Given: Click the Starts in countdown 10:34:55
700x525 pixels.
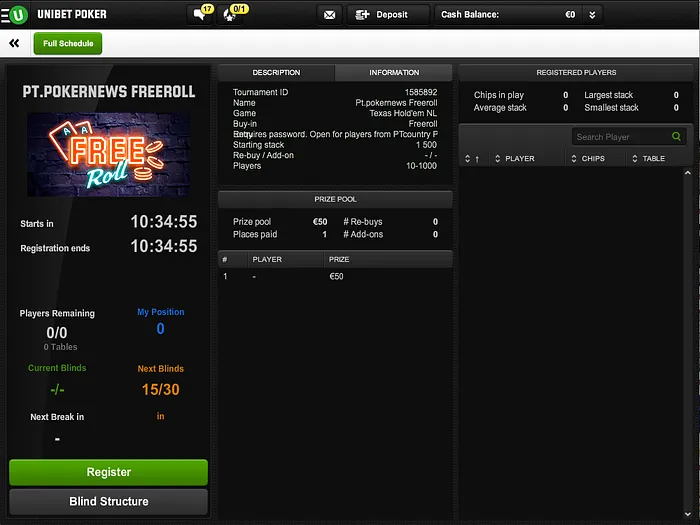Looking at the screenshot, I should 163,222.
